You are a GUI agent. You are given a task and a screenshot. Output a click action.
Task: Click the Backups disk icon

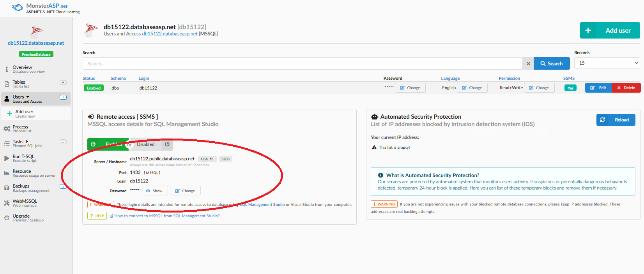click(7, 188)
